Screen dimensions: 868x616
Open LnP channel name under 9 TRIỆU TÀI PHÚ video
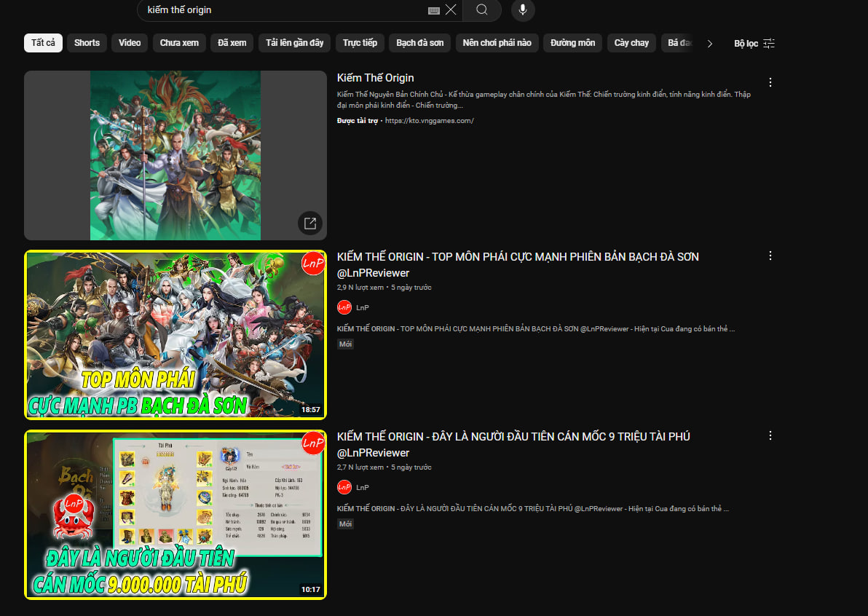(x=363, y=488)
